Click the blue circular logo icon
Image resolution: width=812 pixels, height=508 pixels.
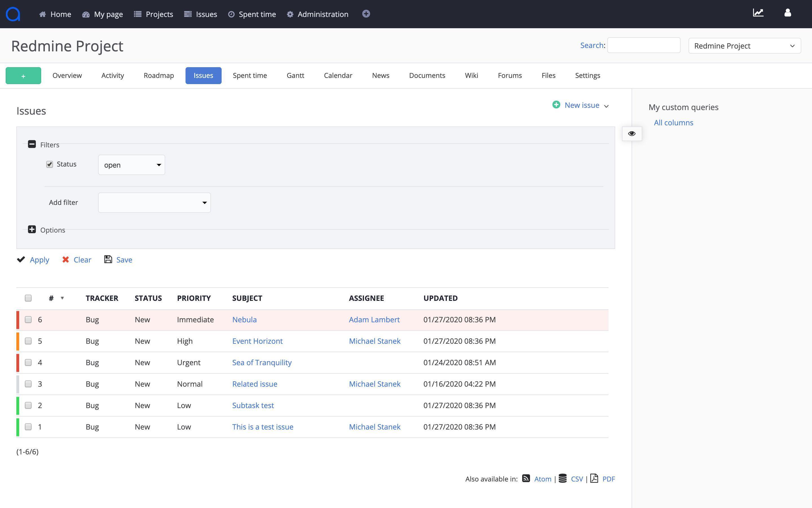[x=13, y=14]
